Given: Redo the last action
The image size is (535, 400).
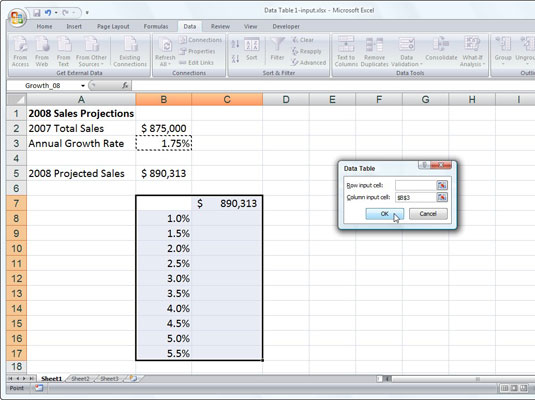Looking at the screenshot, I should point(66,13).
